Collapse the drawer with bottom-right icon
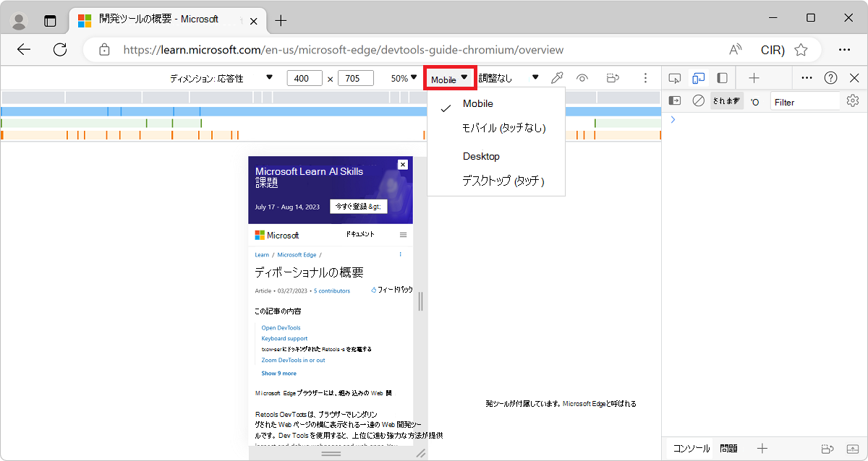This screenshot has width=868, height=461. pos(854,449)
